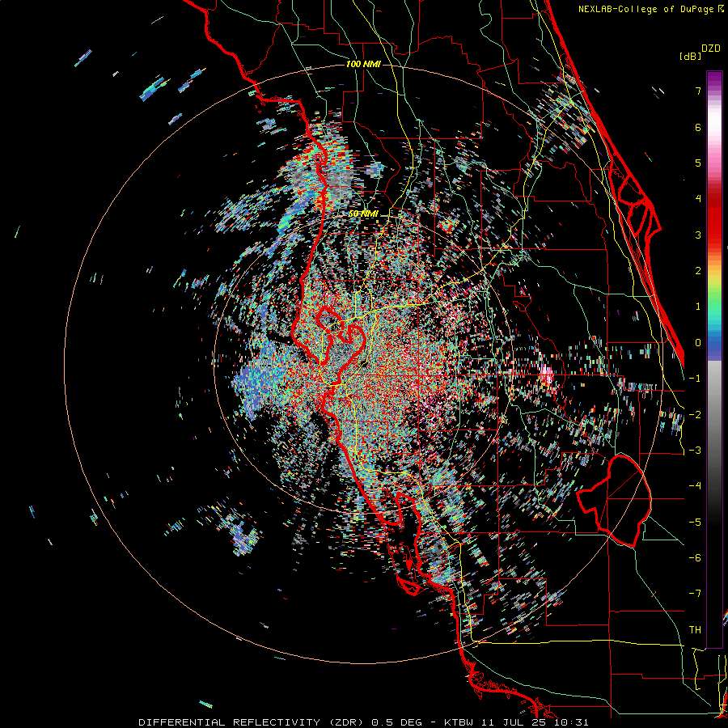This screenshot has height=728, width=728.
Task: Click the 100 NMI range ring label
Action: (x=363, y=64)
